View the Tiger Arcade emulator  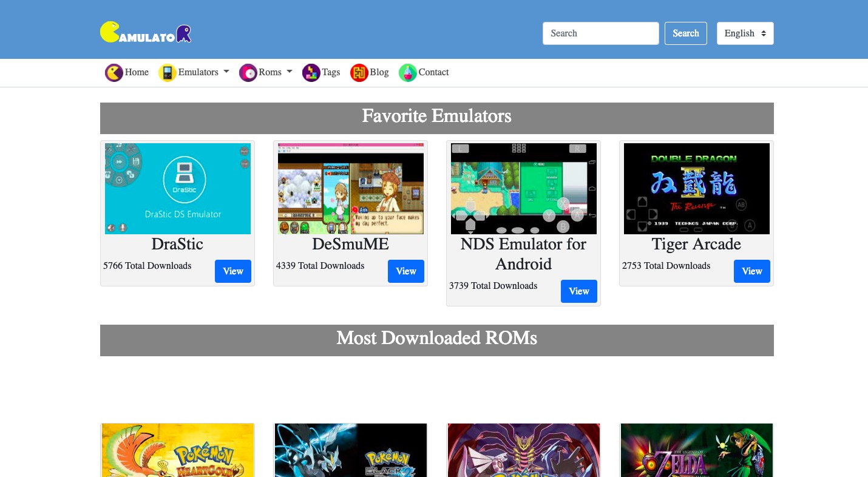click(x=752, y=271)
